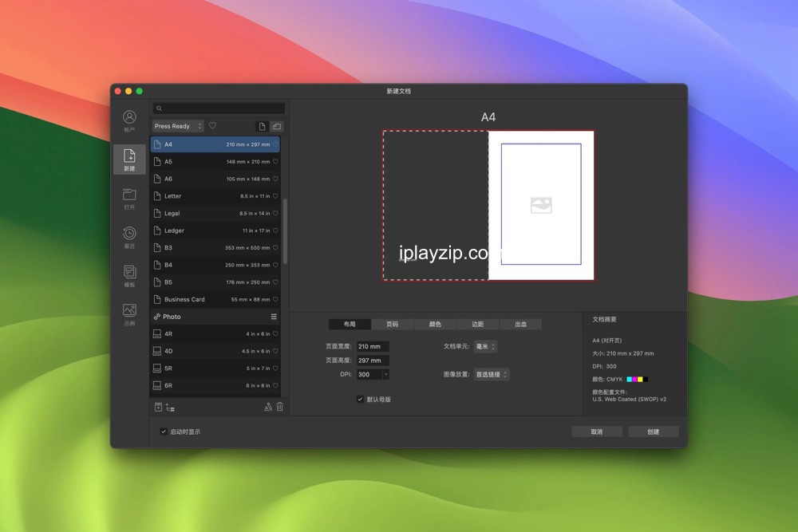Viewport: 798px width, 532px height.
Task: Click the DPI value field
Action: tap(369, 375)
